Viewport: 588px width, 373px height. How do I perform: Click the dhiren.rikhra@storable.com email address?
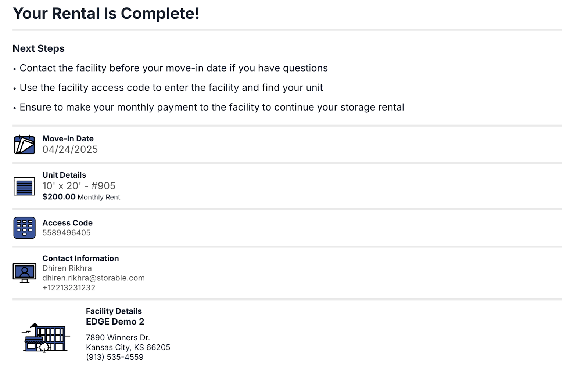93,278
